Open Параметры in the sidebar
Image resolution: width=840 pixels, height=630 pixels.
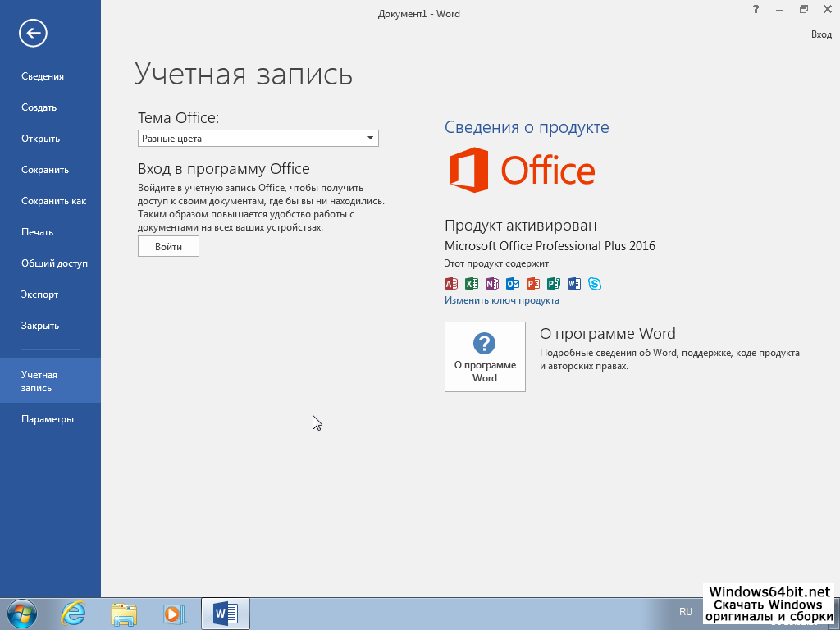click(48, 419)
